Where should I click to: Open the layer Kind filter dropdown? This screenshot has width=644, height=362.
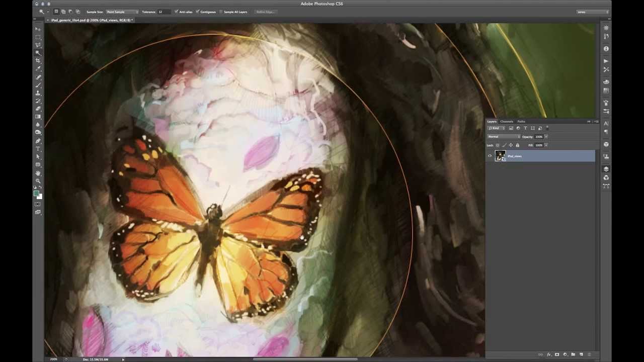pos(497,128)
